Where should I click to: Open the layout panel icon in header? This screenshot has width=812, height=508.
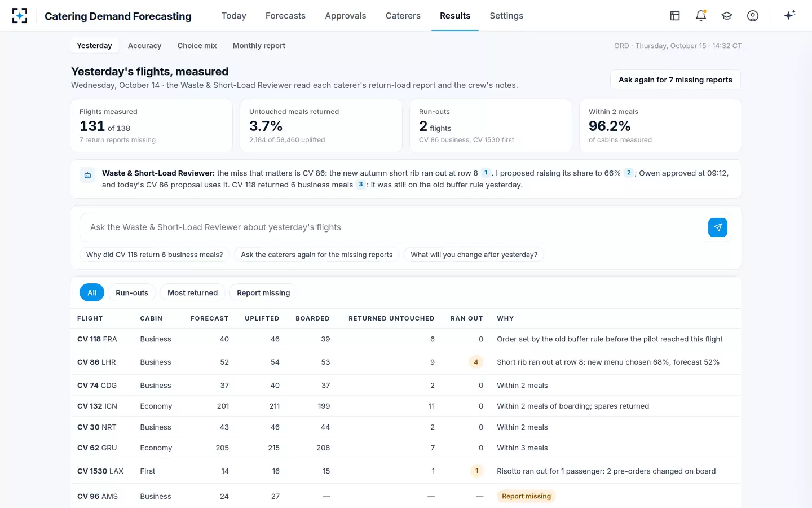(x=675, y=16)
